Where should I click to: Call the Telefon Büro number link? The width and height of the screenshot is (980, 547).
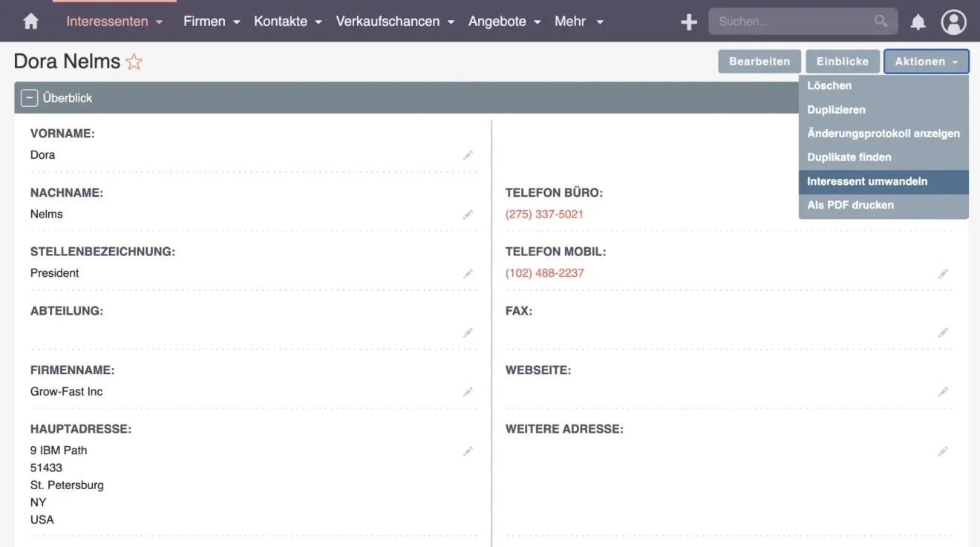545,214
